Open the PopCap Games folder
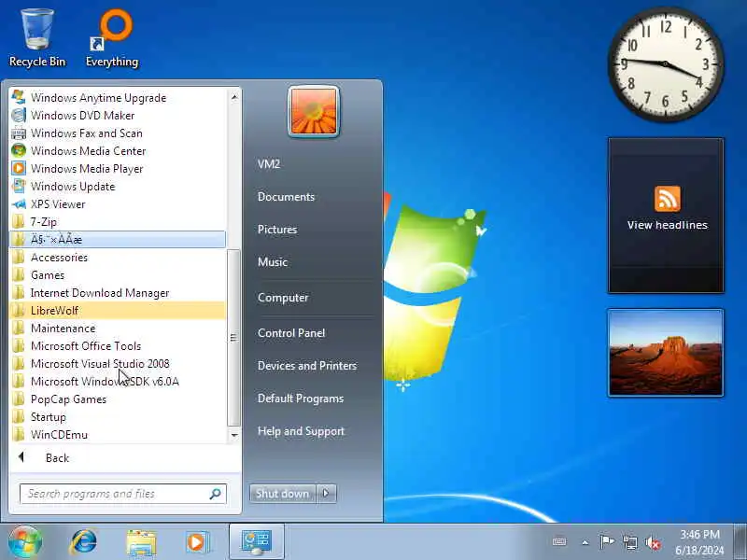 (x=118, y=399)
